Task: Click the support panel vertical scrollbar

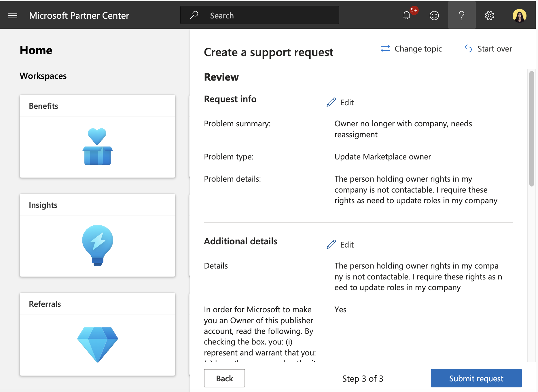Action: 531,129
